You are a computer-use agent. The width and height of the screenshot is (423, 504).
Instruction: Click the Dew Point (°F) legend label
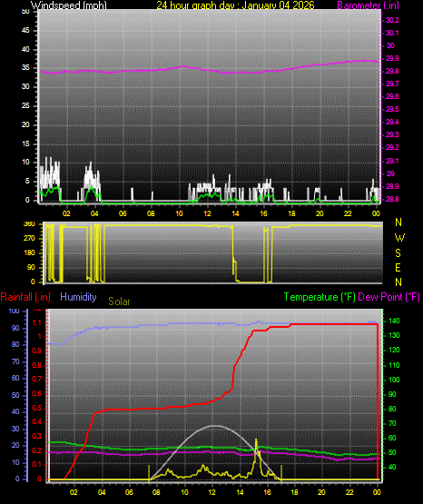(x=389, y=297)
